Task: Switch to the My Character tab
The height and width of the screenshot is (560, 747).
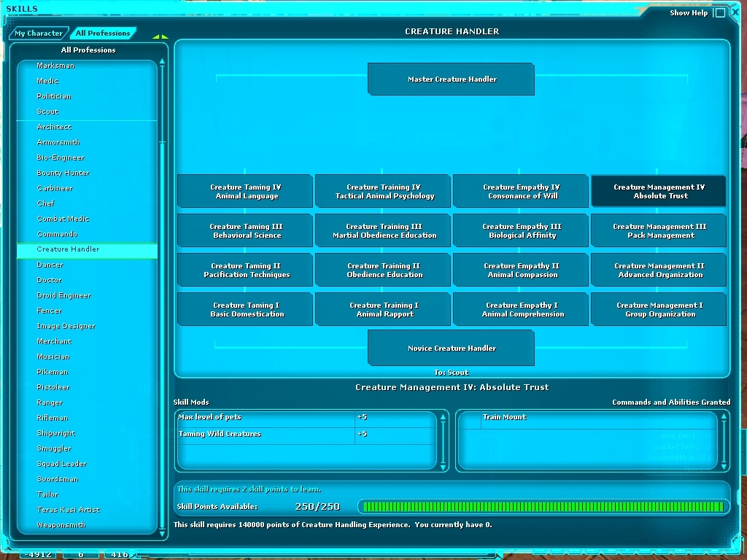Action: coord(39,34)
